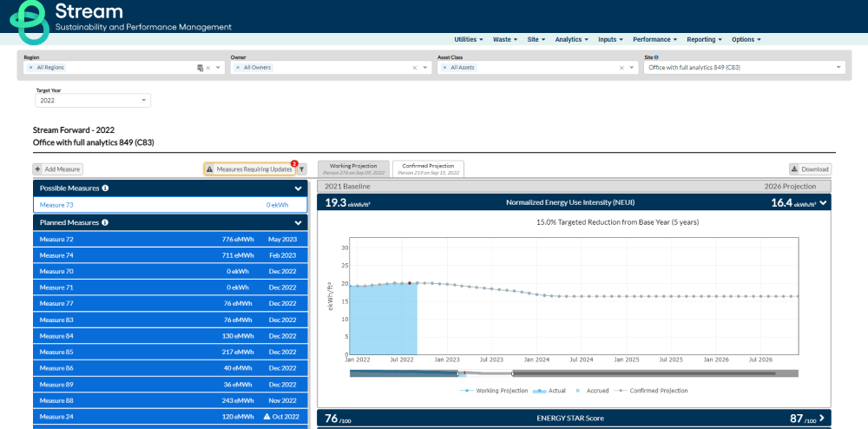This screenshot has height=429, width=868.
Task: Click the select-all icon in Region filter
Action: coord(200,68)
